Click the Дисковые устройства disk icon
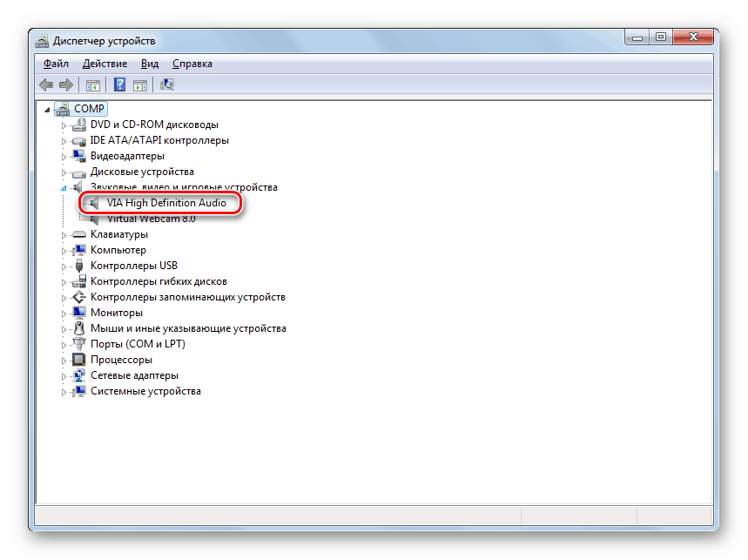Image resolution: width=748 pixels, height=560 pixels. (79, 172)
